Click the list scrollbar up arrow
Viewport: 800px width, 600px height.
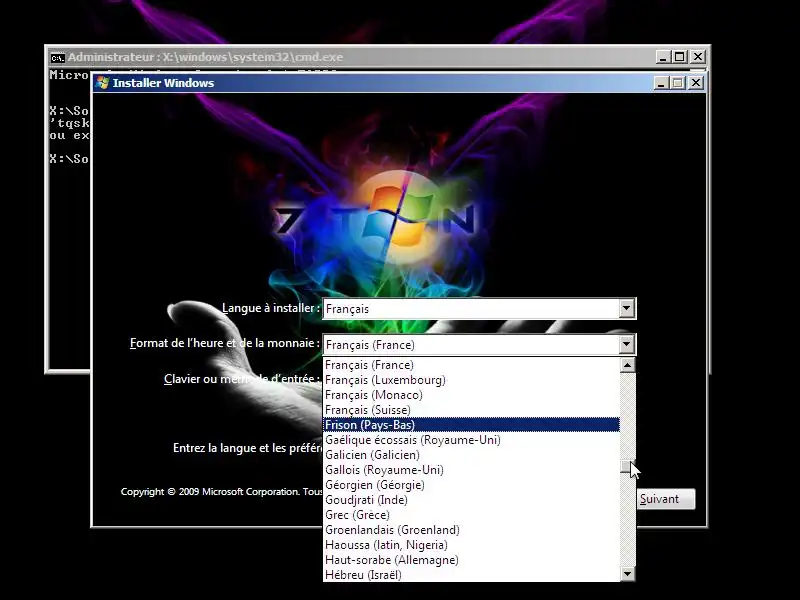point(628,365)
